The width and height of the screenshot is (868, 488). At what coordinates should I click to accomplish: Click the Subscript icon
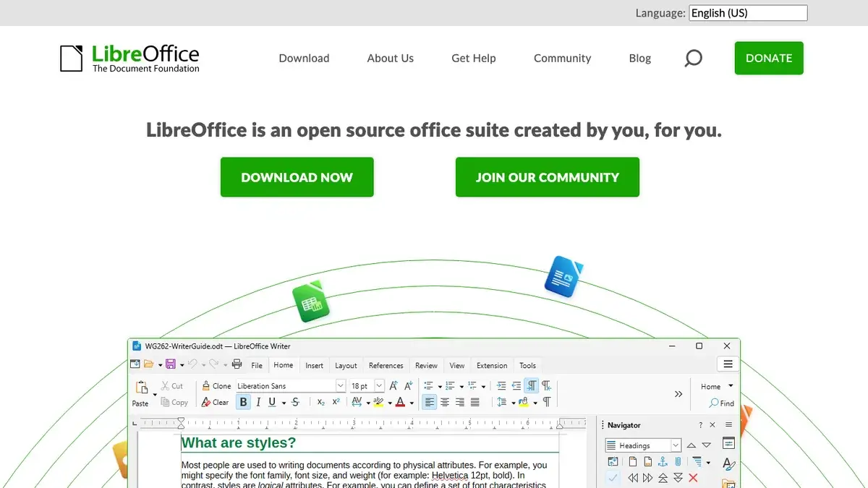321,402
